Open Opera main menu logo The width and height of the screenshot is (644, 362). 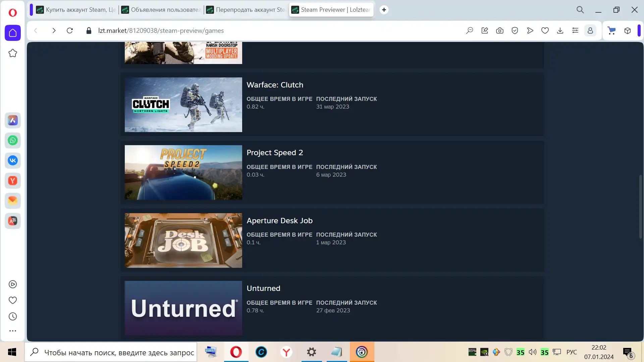[x=13, y=13]
